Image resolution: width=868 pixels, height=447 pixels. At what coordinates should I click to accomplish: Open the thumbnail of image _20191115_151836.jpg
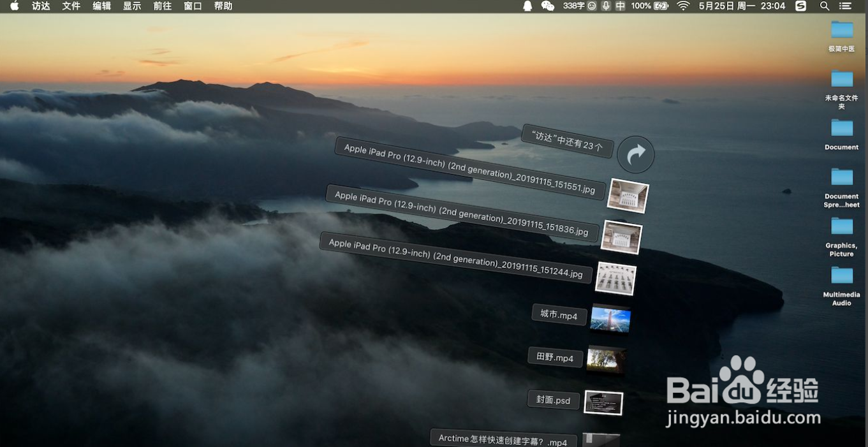tap(622, 237)
